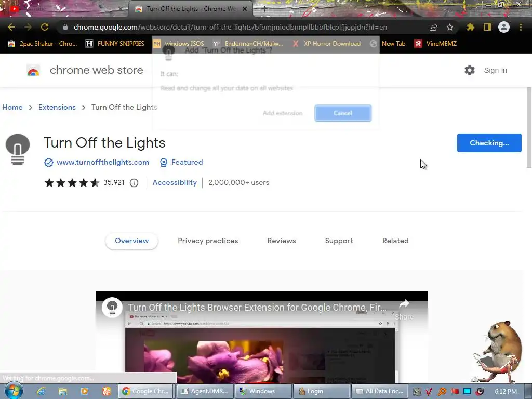Click the browser back arrow
The image size is (532, 399).
tap(11, 27)
